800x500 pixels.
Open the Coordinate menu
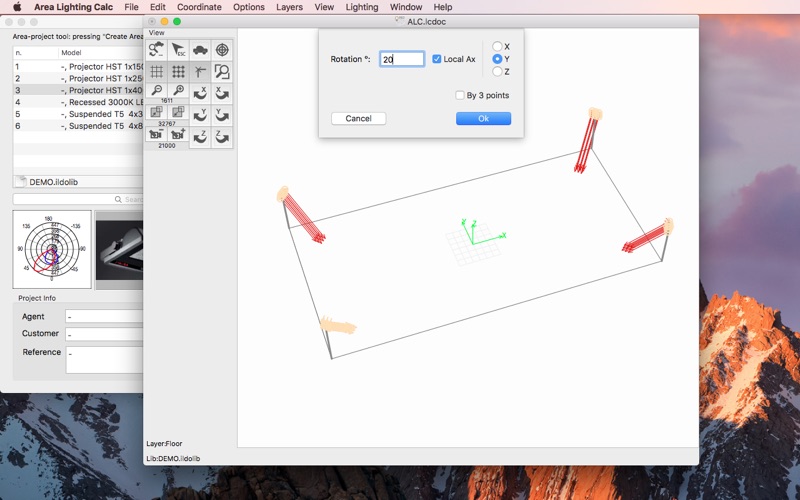[x=199, y=7]
